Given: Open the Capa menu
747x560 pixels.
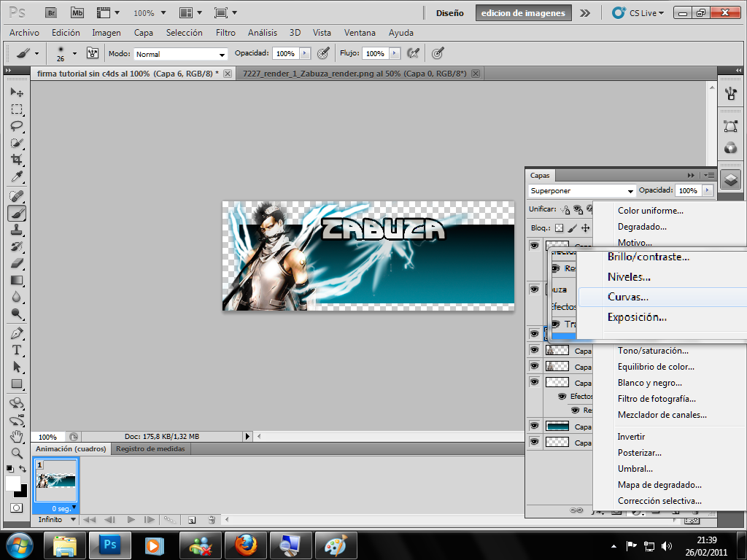Looking at the screenshot, I should pos(144,32).
